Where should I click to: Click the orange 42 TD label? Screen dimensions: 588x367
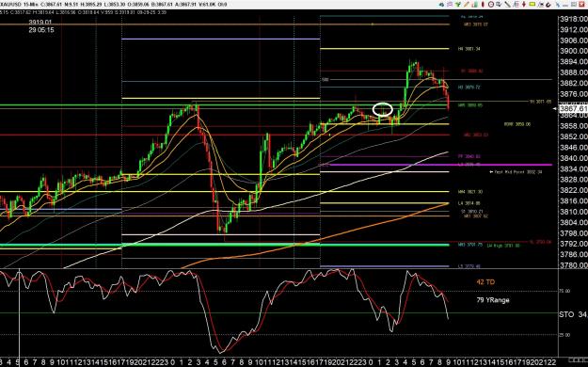[x=485, y=281]
